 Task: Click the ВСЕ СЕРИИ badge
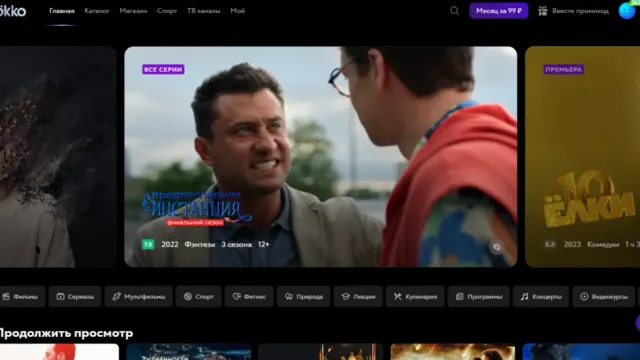coord(163,69)
